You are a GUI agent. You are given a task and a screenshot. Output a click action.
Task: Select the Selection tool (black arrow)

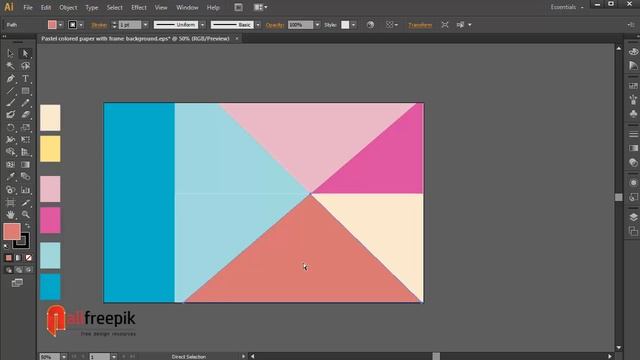[11, 53]
